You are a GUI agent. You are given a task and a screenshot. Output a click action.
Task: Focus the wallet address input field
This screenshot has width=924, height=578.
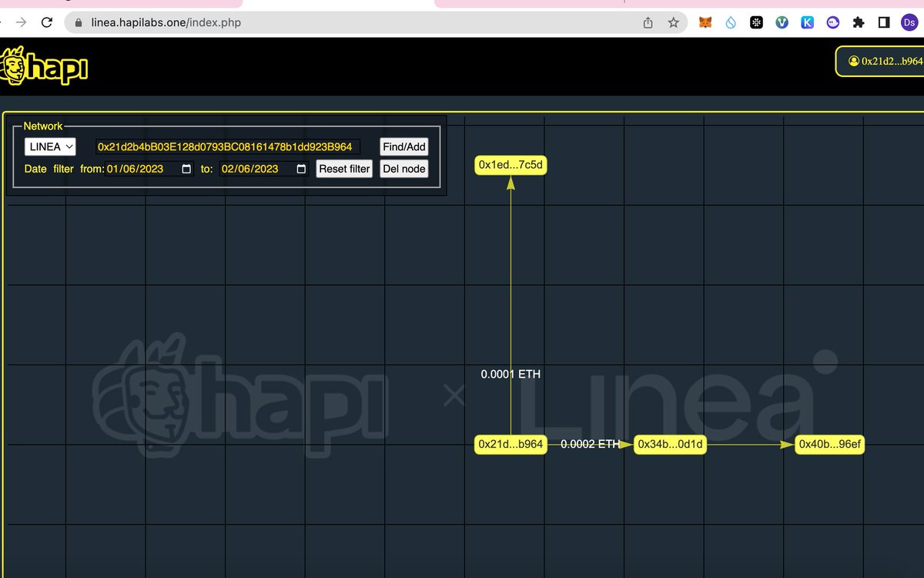click(x=228, y=146)
